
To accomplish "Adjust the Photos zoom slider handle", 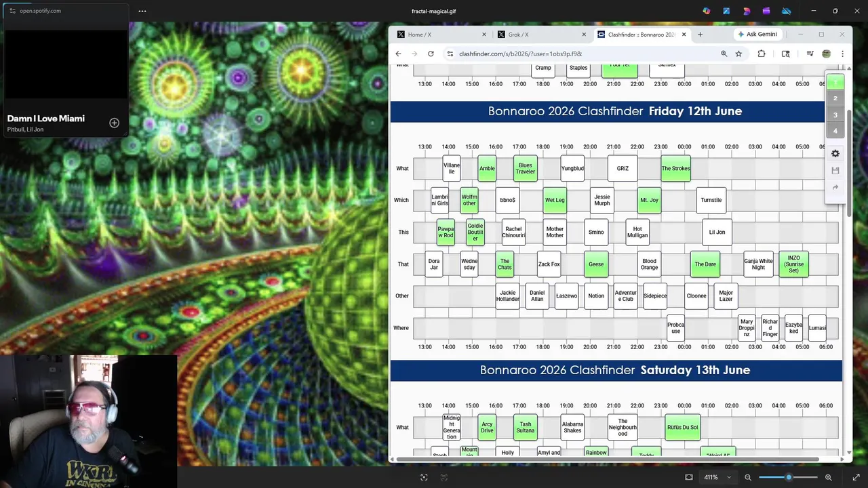I will click(789, 477).
